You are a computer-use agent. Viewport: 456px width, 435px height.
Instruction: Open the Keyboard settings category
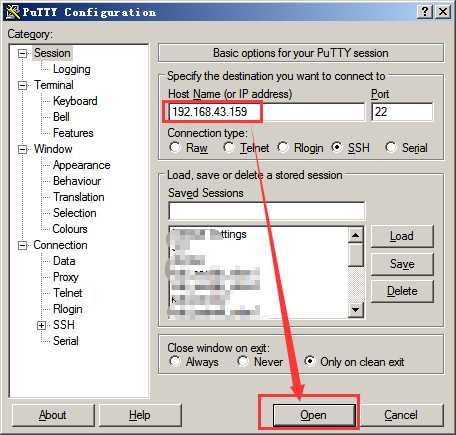click(x=75, y=101)
